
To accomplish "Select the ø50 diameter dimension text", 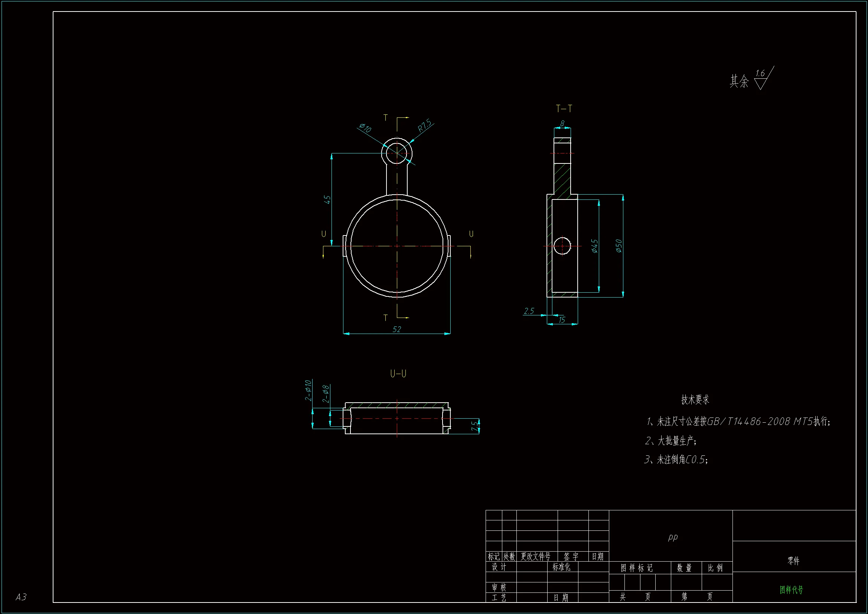I will click(619, 246).
